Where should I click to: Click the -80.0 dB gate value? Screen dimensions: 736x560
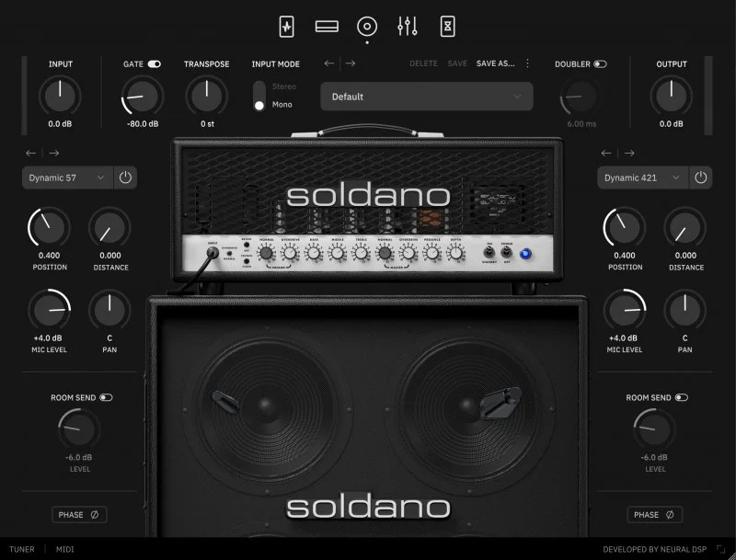(x=143, y=124)
